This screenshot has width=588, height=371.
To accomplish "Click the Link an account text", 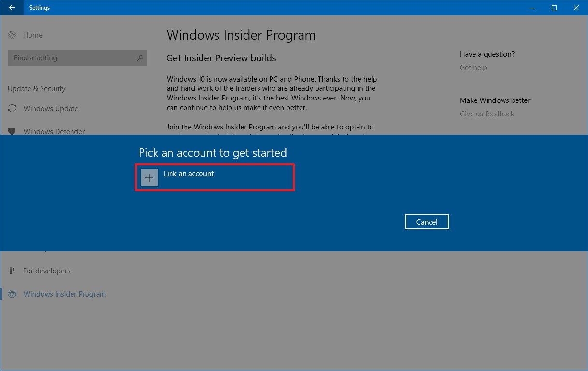I will pos(188,174).
